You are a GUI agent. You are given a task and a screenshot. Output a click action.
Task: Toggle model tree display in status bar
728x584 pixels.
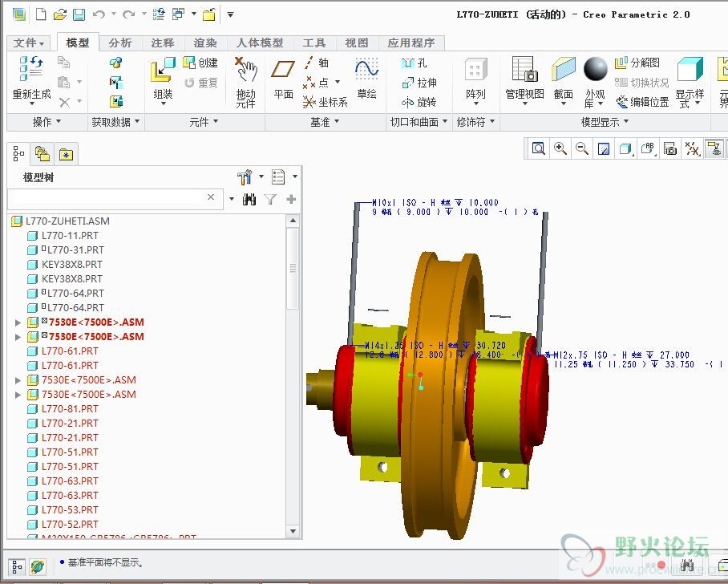(17, 567)
